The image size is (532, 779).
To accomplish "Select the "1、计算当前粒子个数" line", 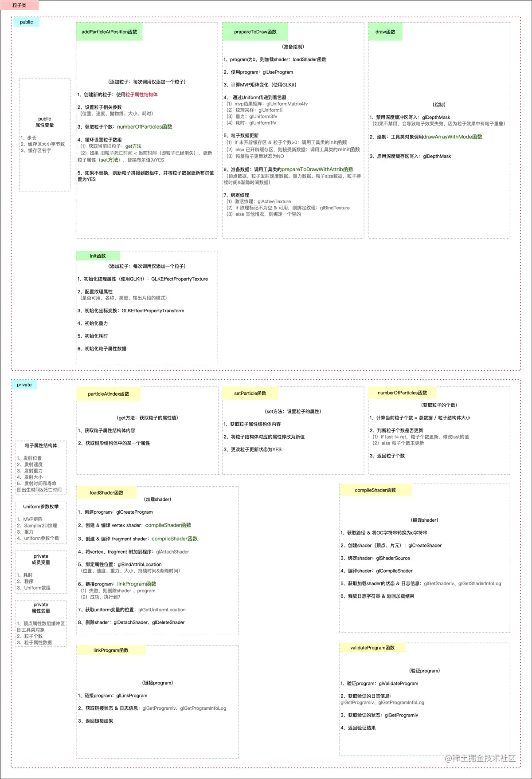I will pos(419,418).
